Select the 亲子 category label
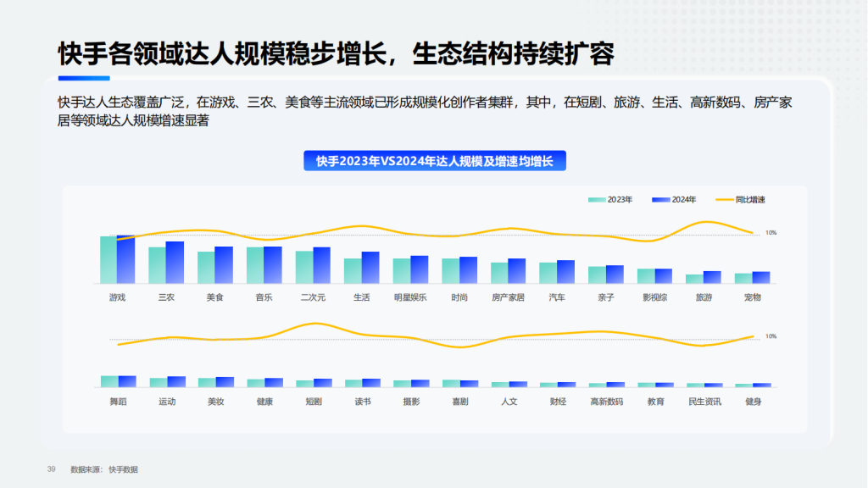The height and width of the screenshot is (488, 868). (x=606, y=297)
